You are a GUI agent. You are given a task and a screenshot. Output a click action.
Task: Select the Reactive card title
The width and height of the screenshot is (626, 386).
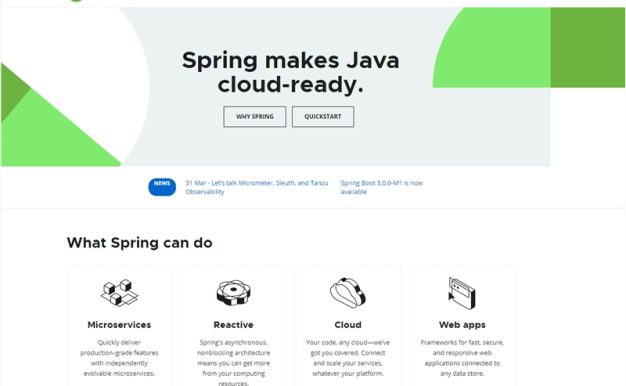coord(234,325)
